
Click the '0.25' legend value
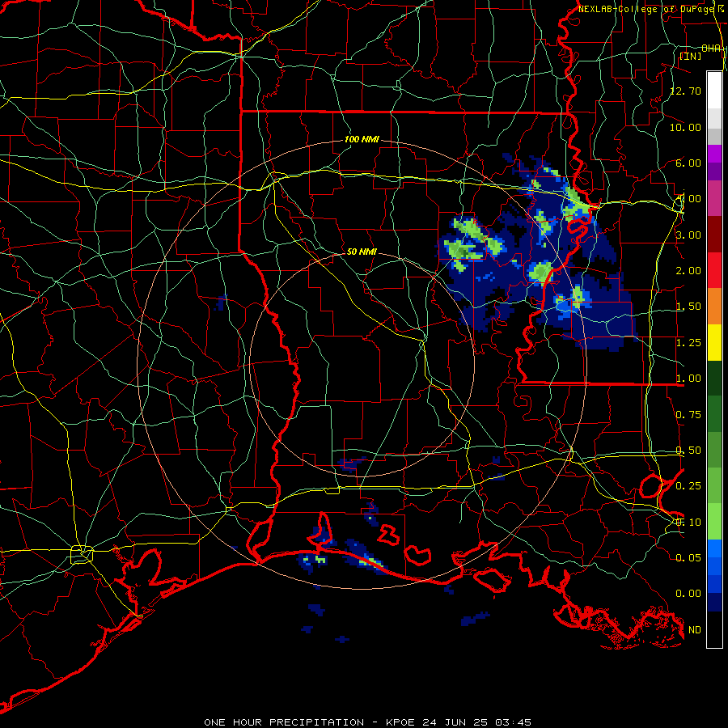[x=688, y=486]
